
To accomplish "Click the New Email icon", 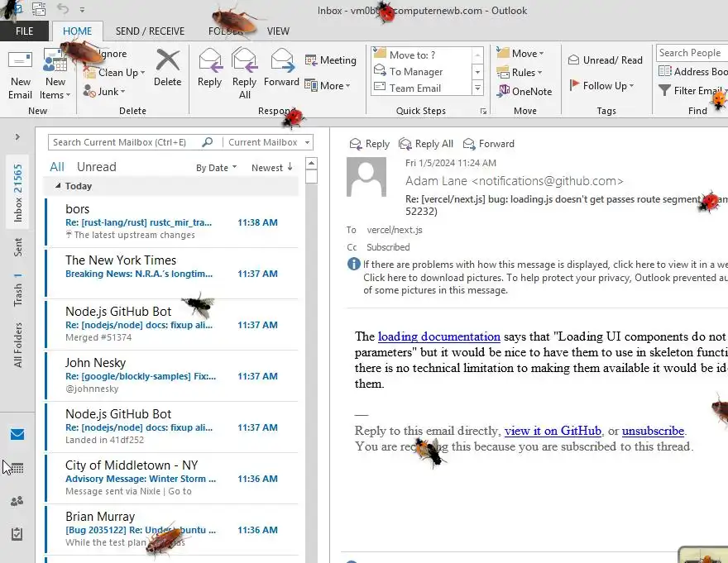I will coord(20,74).
